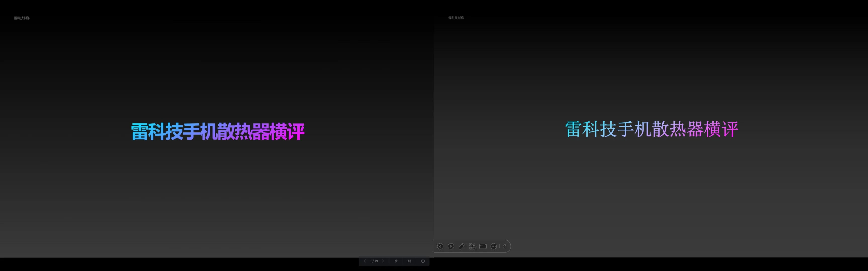The image size is (868, 271).
Task: Select the pen annotation tool
Action: tap(462, 246)
